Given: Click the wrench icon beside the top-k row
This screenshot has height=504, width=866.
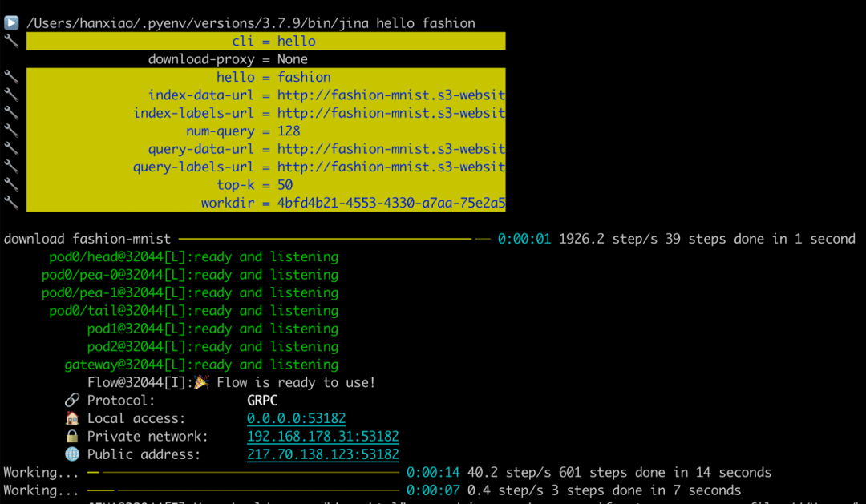Looking at the screenshot, I should [11, 184].
